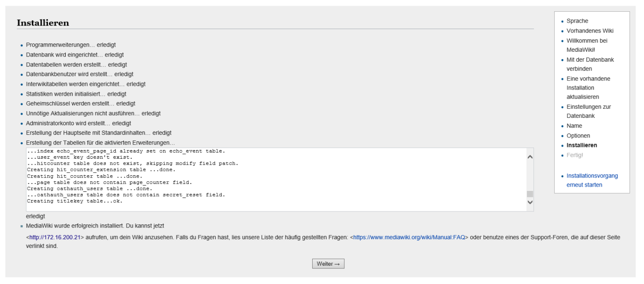This screenshot has height=284, width=644.
Task: Click 'MediaWiki wurde erfolgreich installiert' message
Action: click(x=95, y=226)
